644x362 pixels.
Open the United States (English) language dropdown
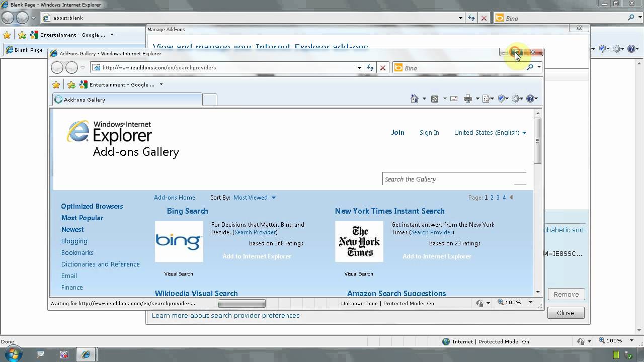[490, 133]
